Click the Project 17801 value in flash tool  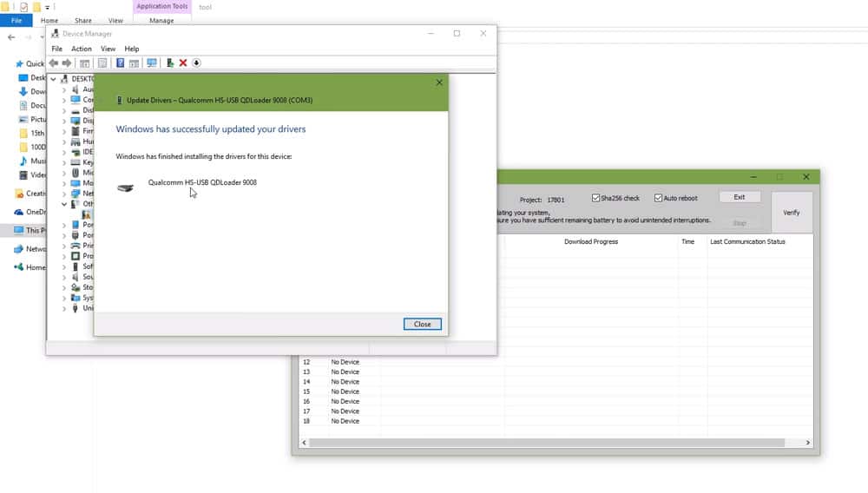pyautogui.click(x=556, y=200)
